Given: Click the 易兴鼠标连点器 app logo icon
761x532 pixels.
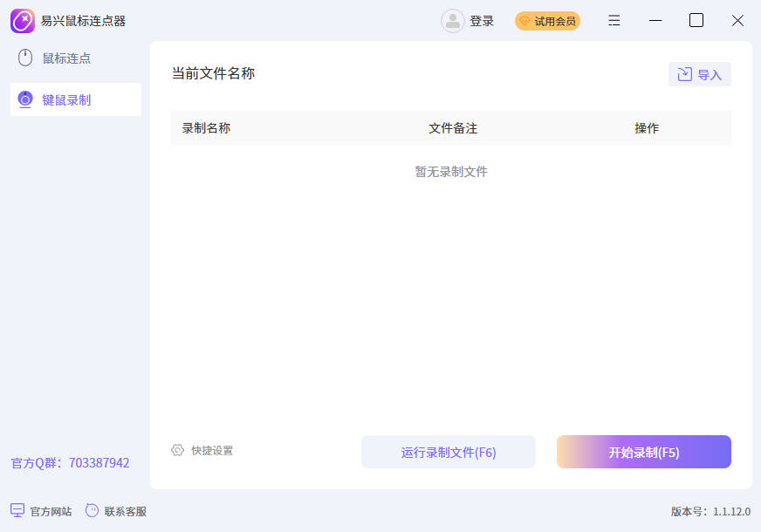Looking at the screenshot, I should 23,21.
